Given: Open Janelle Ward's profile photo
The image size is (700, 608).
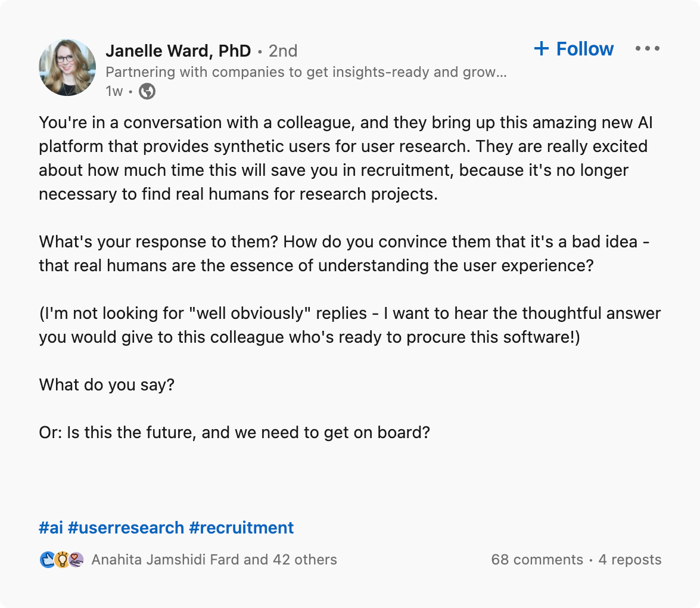Looking at the screenshot, I should click(x=67, y=67).
